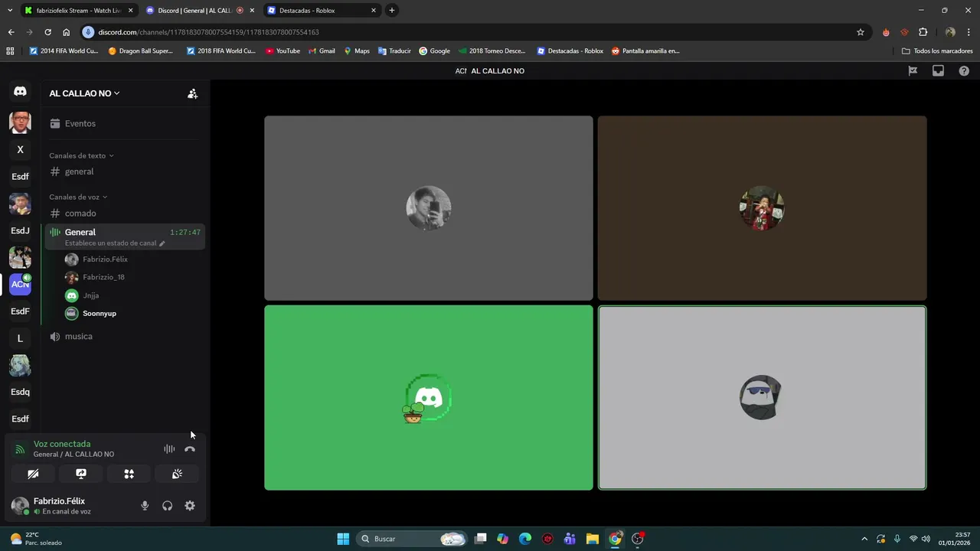This screenshot has height=551, width=980.
Task: Open the Traducir bookmark
Action: 394,51
